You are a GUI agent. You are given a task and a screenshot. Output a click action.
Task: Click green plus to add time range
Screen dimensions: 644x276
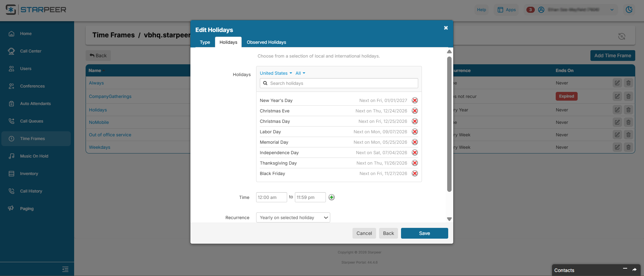(332, 197)
